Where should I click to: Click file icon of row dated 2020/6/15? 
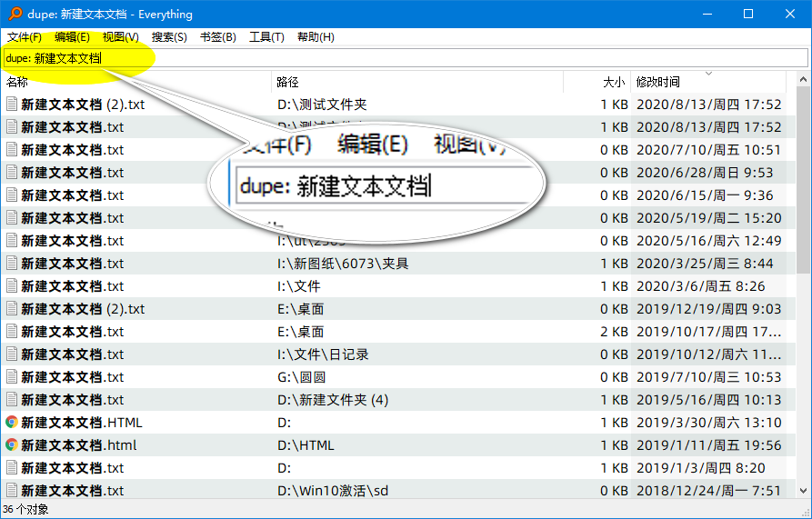point(12,195)
